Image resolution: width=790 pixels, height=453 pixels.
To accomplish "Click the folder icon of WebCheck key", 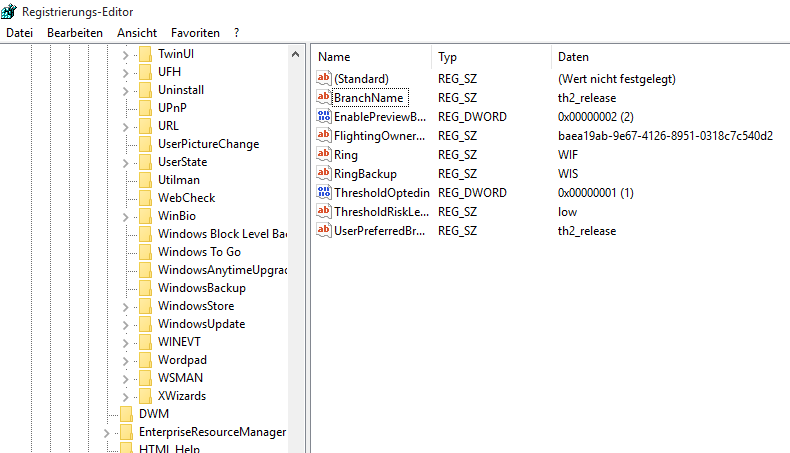I will click(145, 198).
